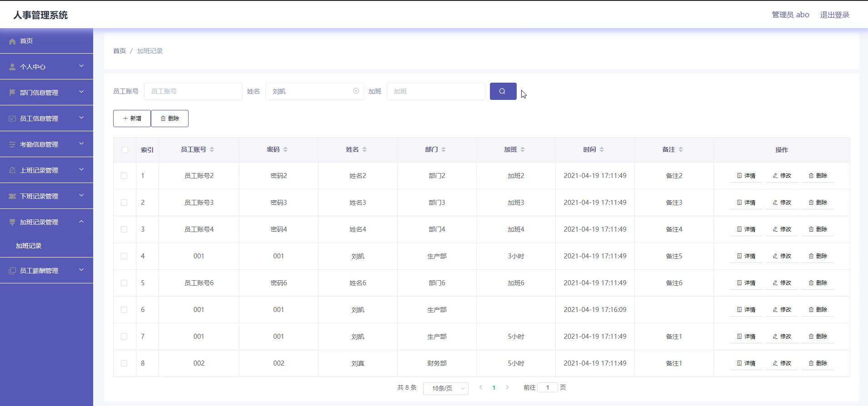Click 修改 for the row 1 record
Image resolution: width=868 pixels, height=406 pixels.
(x=782, y=176)
